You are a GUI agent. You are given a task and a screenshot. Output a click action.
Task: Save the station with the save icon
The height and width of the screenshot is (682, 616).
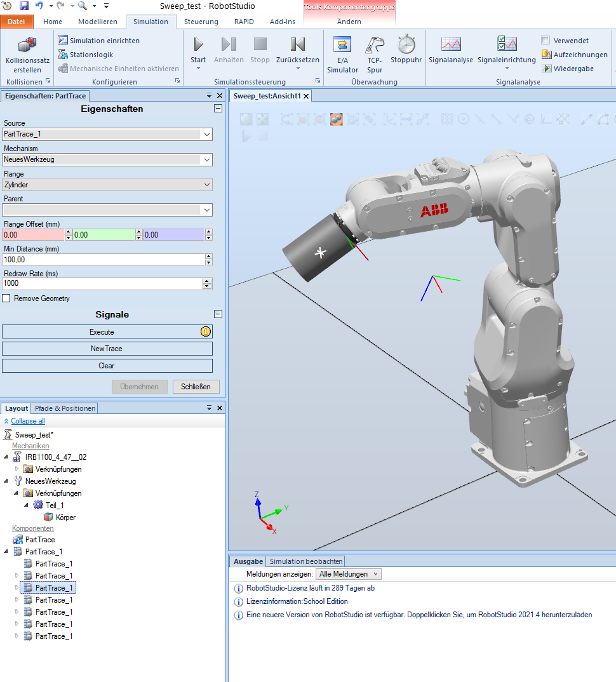(24, 6)
